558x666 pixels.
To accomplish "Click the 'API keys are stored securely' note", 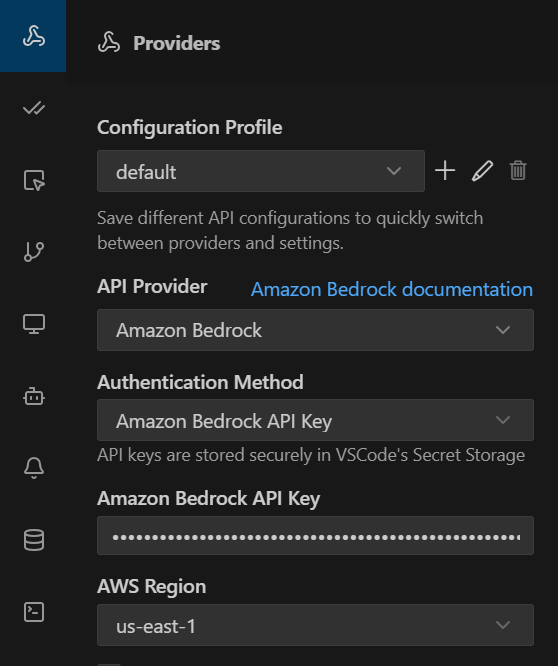I will 311,455.
